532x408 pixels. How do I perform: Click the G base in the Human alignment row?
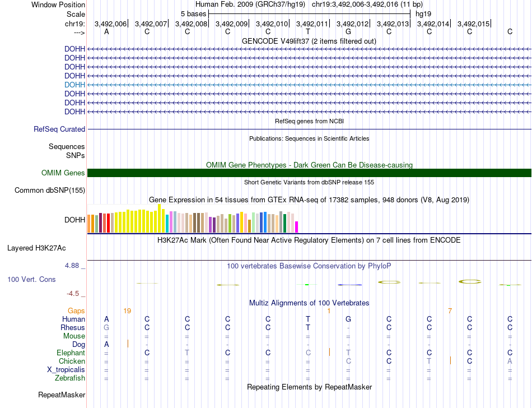tap(348, 319)
